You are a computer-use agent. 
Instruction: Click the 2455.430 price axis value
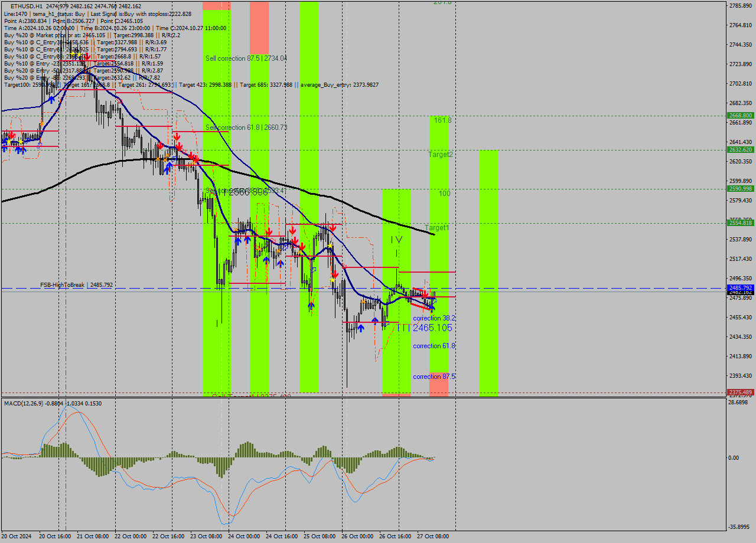coord(741,317)
